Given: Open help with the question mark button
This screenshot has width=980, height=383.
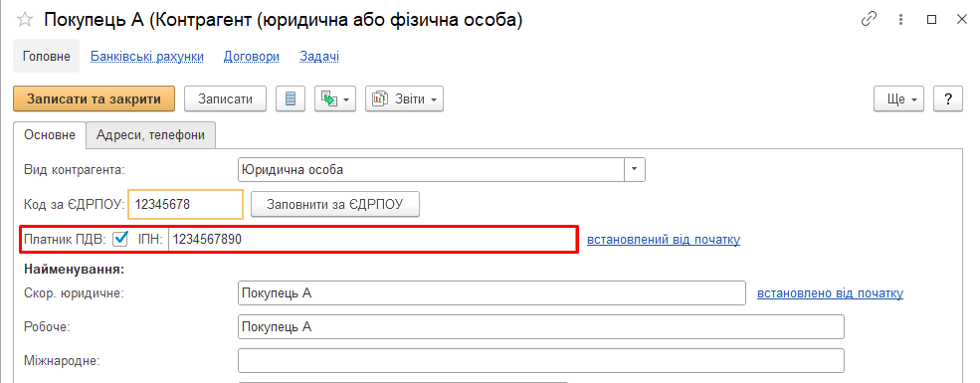Looking at the screenshot, I should click(948, 98).
